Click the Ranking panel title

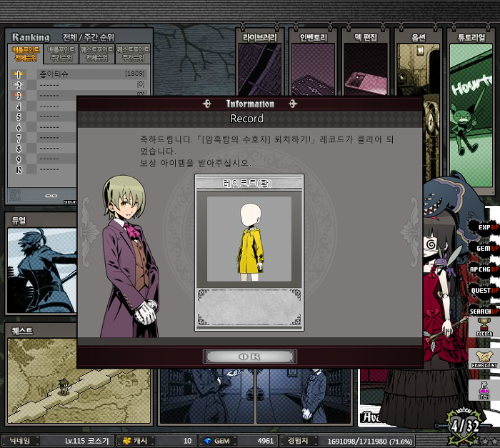[x=31, y=37]
